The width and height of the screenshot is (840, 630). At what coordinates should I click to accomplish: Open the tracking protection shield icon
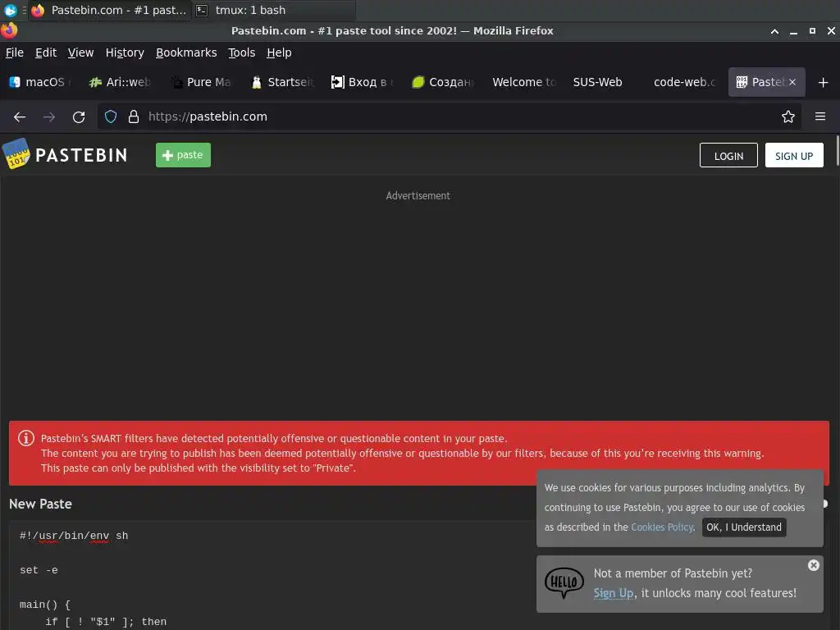pos(111,116)
